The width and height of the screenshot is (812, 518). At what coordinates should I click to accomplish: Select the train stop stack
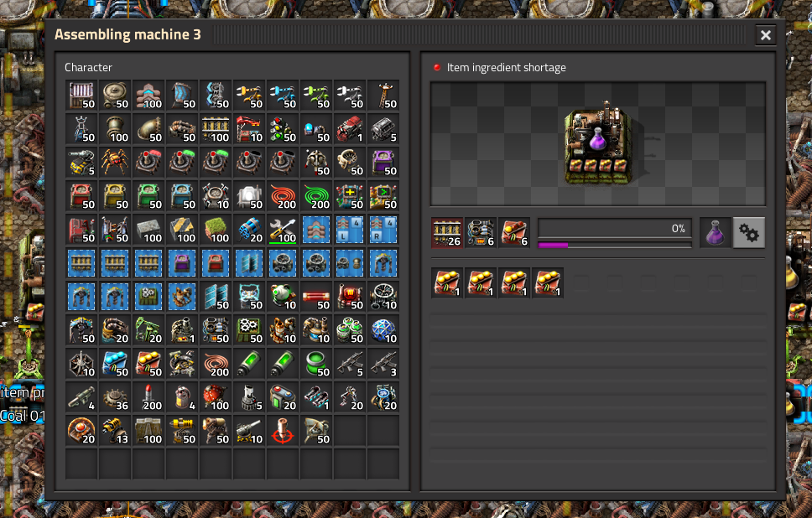249,129
